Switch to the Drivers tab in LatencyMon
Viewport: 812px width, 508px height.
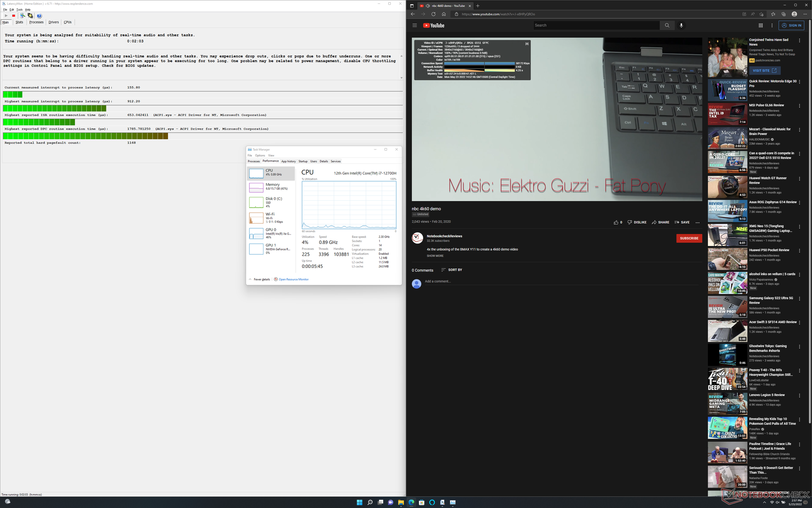click(x=54, y=22)
